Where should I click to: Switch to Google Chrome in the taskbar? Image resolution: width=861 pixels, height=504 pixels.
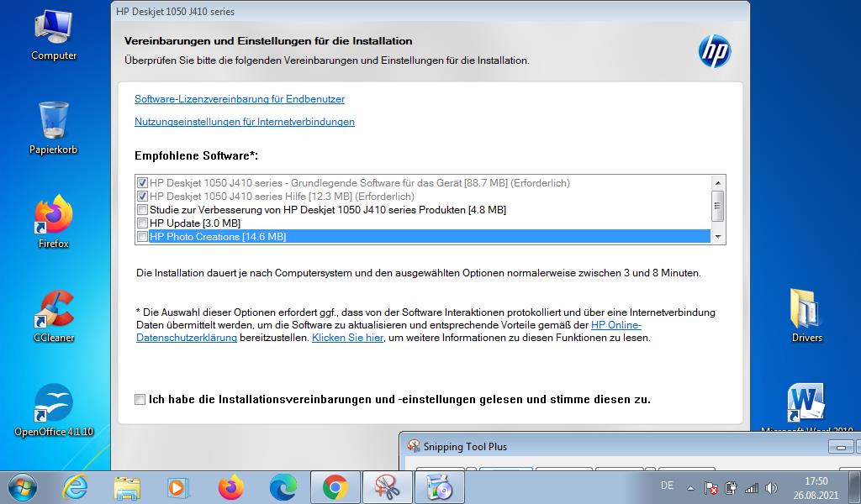click(x=335, y=487)
